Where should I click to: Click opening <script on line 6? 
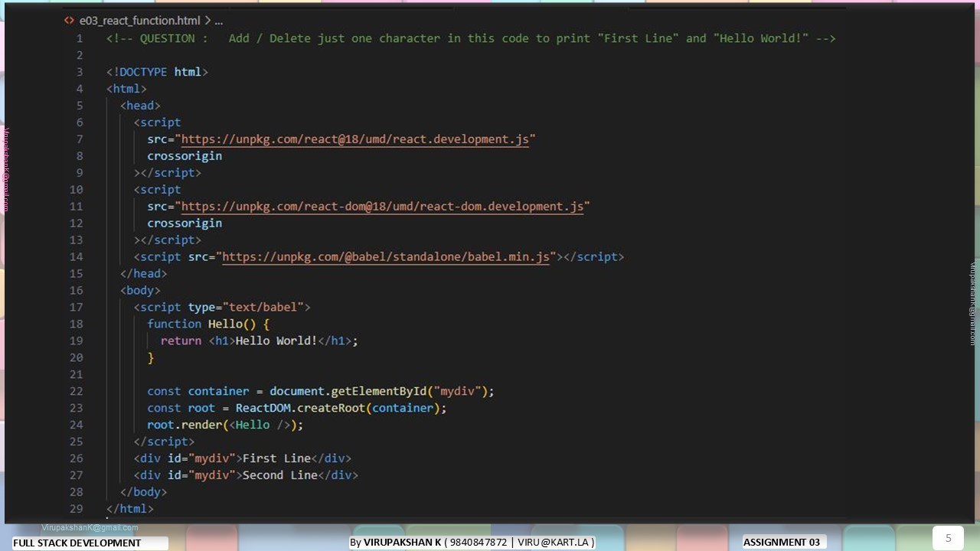pos(157,122)
